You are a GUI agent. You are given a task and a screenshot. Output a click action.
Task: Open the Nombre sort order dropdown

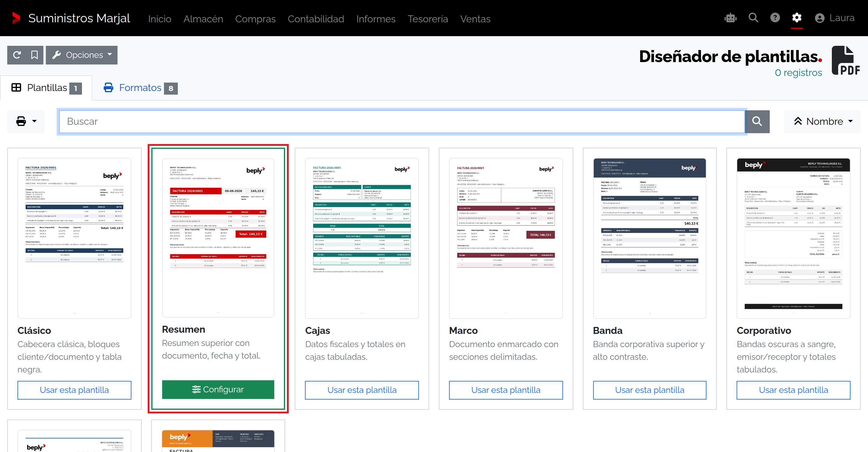tap(822, 121)
